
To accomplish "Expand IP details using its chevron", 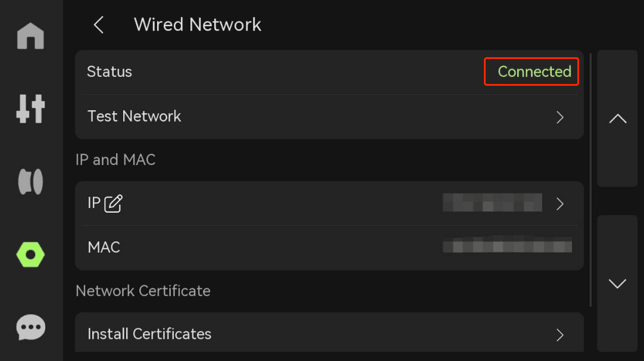I will [560, 204].
